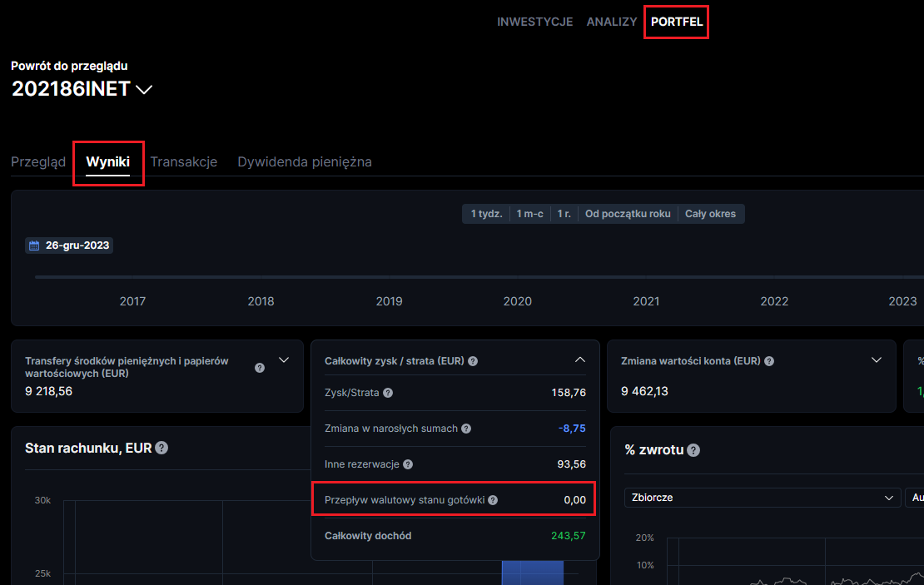924x585 pixels.
Task: Click the Całkowity dochód label
Action: tap(368, 536)
